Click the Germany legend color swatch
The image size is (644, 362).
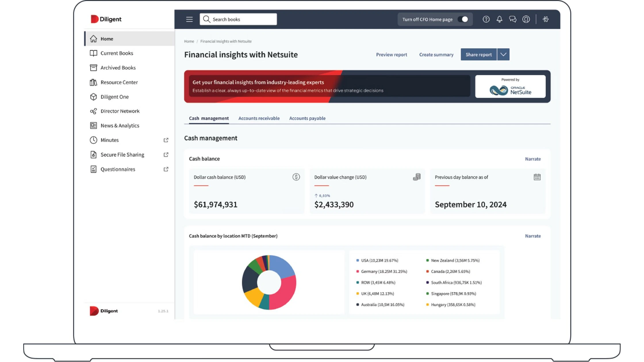357,271
